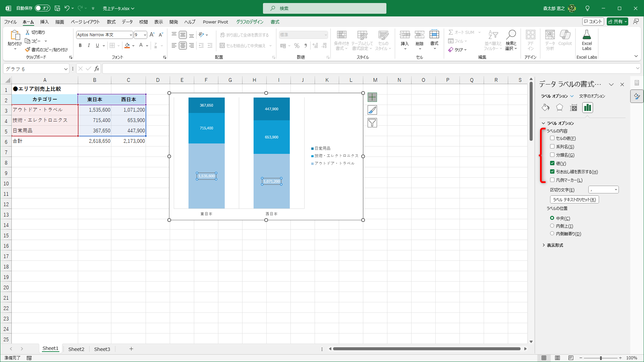Open the chart filters funnel button
This screenshot has width=644, height=362.
point(372,123)
